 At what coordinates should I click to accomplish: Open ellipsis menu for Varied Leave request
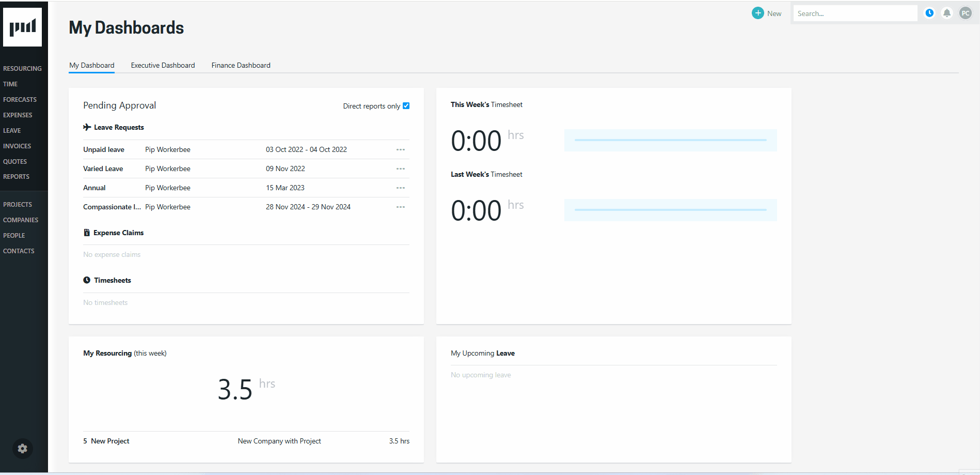pos(401,168)
